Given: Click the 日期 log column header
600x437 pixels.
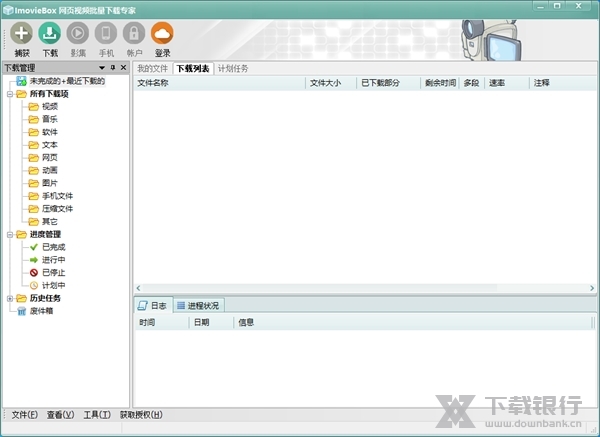Looking at the screenshot, I should pos(211,323).
